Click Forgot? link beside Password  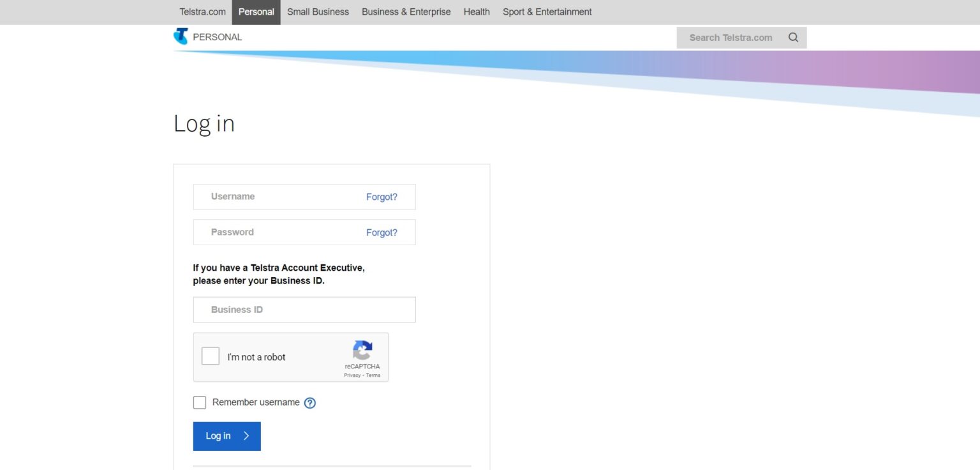pyautogui.click(x=382, y=233)
